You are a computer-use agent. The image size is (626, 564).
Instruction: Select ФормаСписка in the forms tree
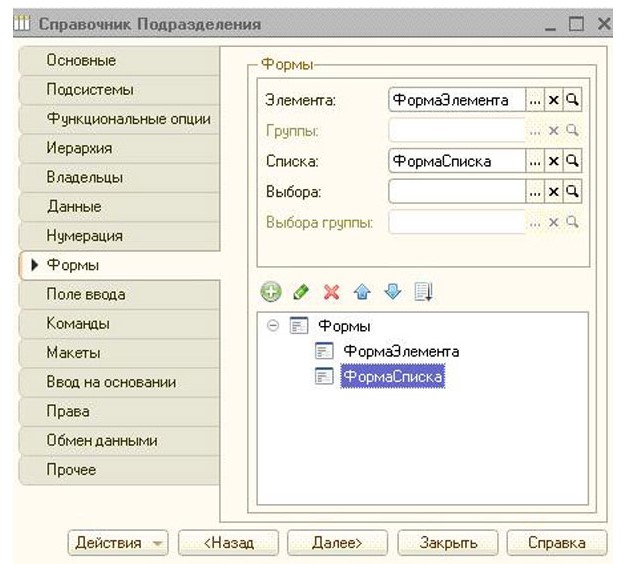(x=392, y=377)
